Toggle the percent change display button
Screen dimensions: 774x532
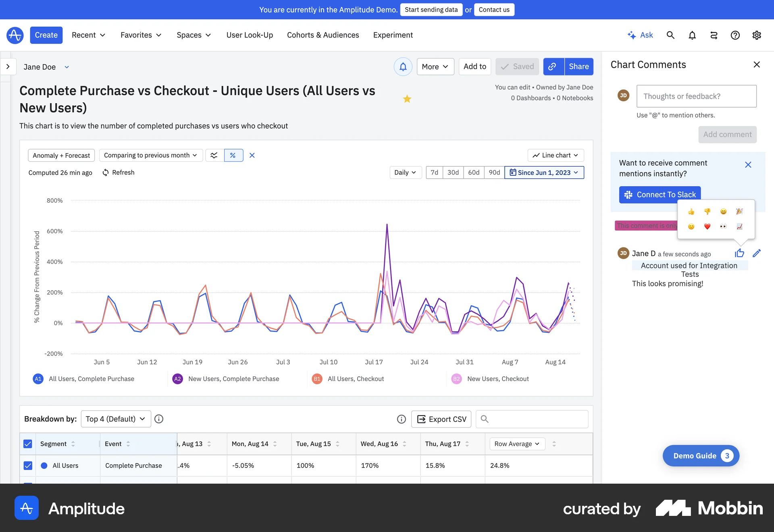(233, 155)
